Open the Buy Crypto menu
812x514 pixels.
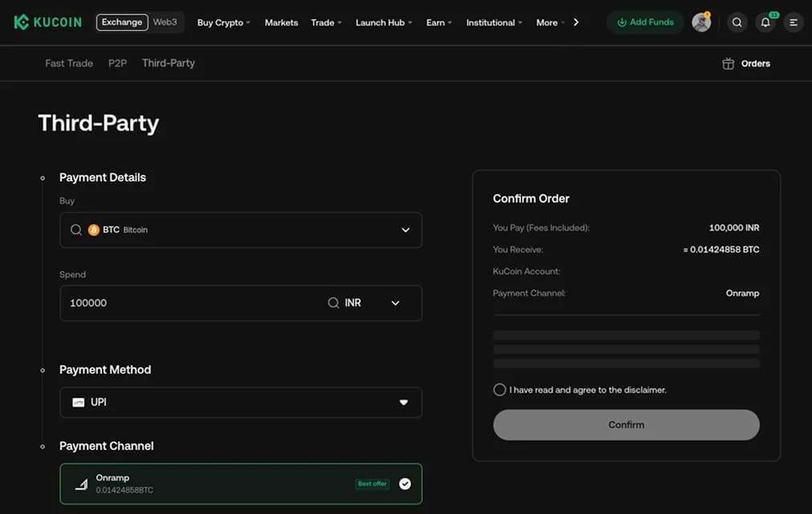(x=223, y=22)
